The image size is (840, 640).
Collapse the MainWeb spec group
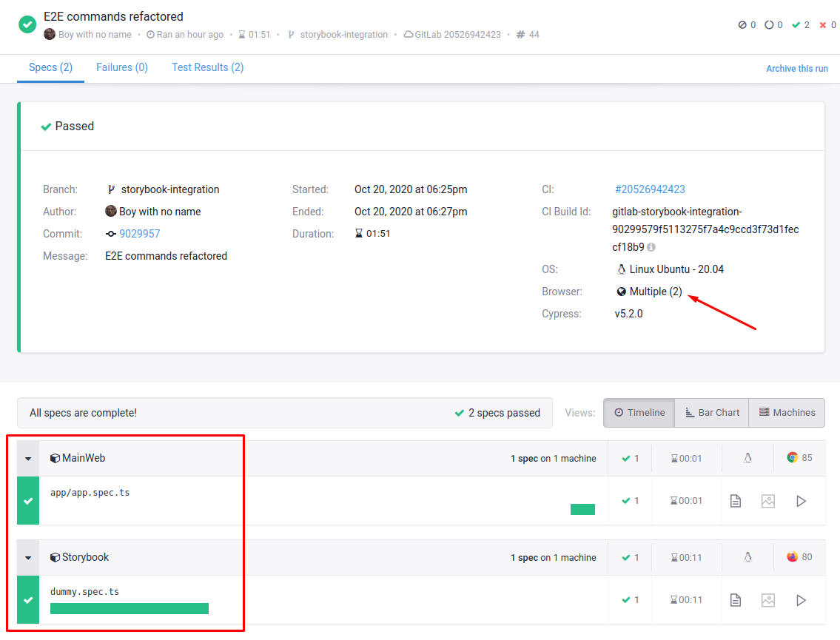[28, 459]
